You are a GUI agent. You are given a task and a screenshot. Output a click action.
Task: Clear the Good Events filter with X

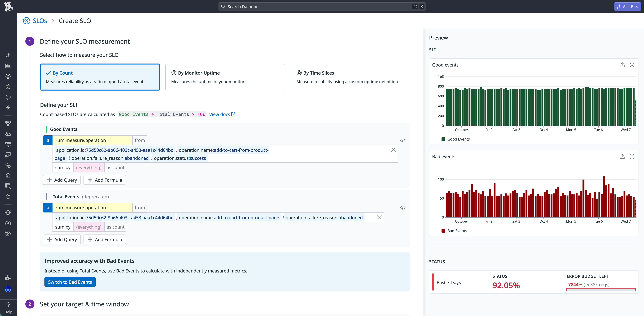pyautogui.click(x=393, y=150)
